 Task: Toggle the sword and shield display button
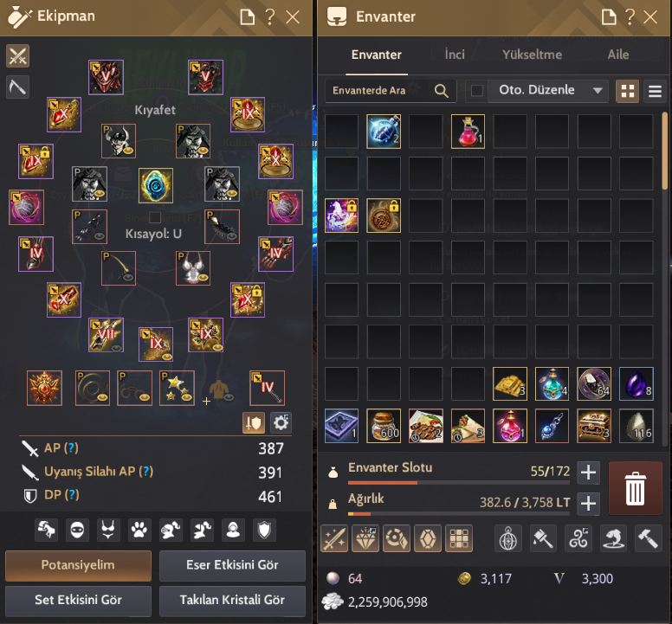[x=253, y=423]
